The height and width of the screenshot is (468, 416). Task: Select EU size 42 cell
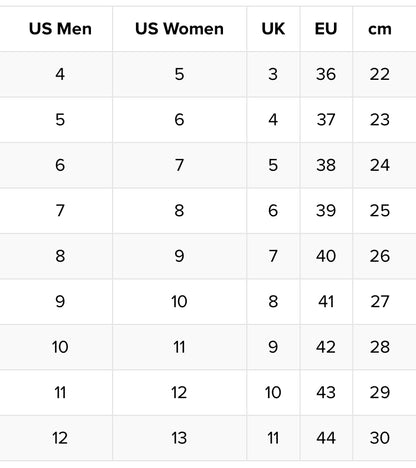pos(326,347)
